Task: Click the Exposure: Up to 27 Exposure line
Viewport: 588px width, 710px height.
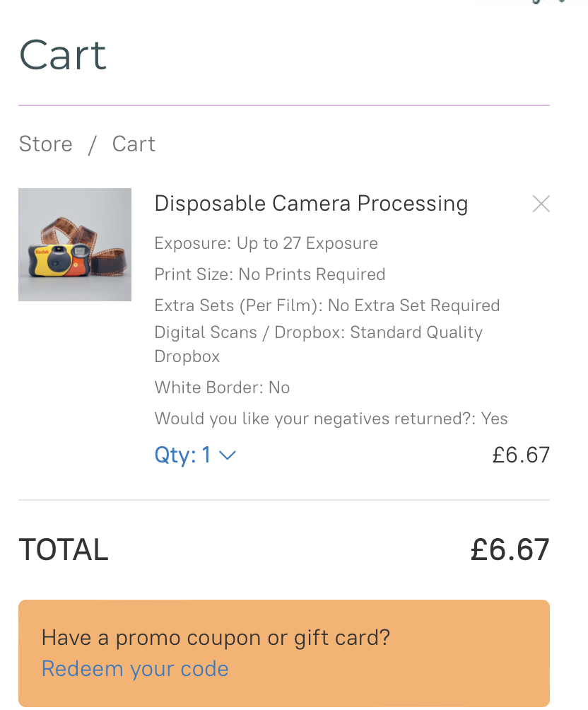Action: click(266, 243)
